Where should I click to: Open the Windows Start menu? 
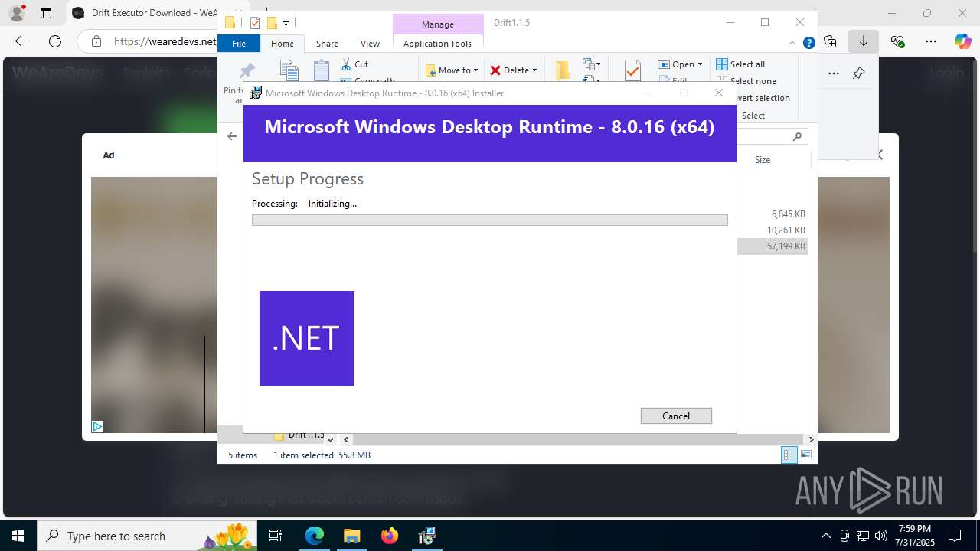point(18,536)
